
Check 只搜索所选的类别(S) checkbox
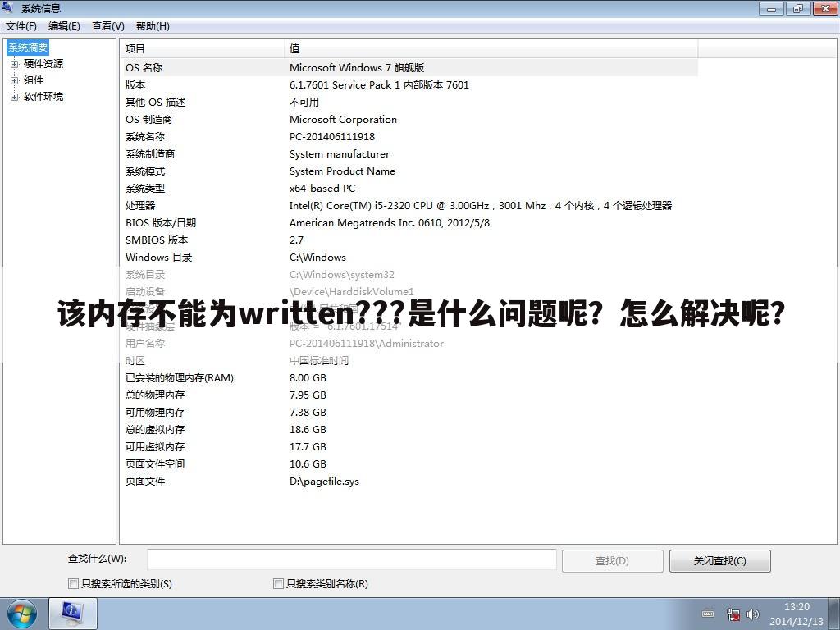click(x=73, y=583)
